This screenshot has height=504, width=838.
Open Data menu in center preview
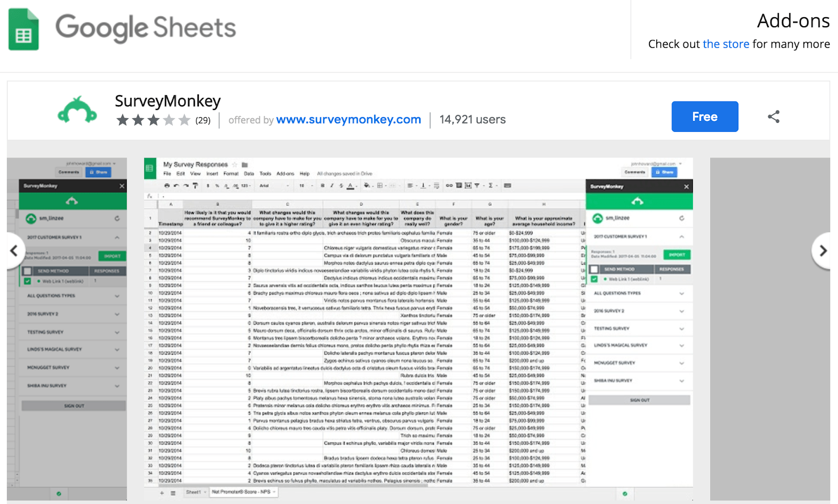pos(249,174)
